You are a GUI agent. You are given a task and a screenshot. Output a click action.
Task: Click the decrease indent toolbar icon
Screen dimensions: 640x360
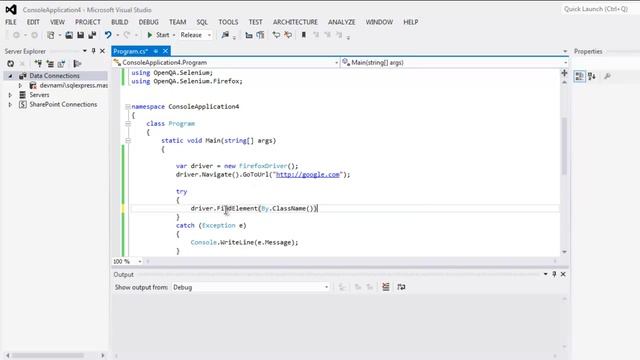pyautogui.click(x=249, y=35)
